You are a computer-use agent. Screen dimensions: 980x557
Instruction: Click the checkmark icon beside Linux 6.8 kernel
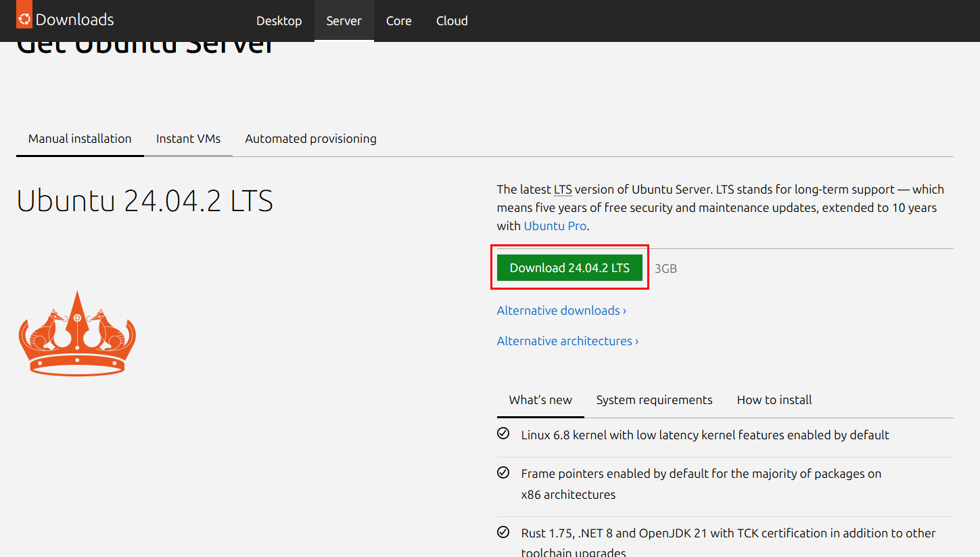(503, 434)
